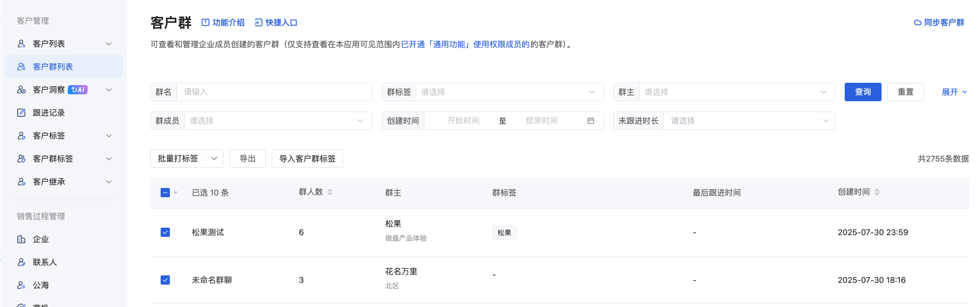Image resolution: width=980 pixels, height=307 pixels.
Task: Click the 功能介绍 book icon
Action: point(206,22)
